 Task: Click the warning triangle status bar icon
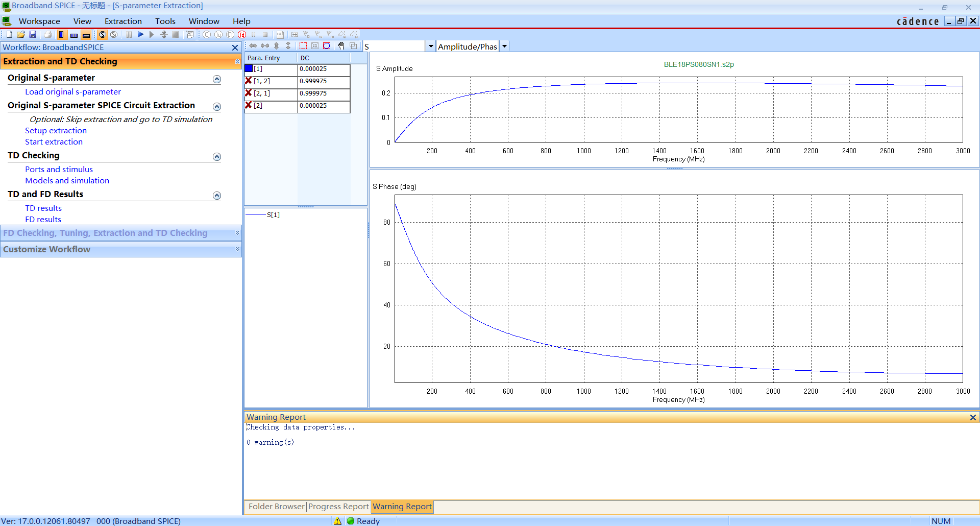337,521
